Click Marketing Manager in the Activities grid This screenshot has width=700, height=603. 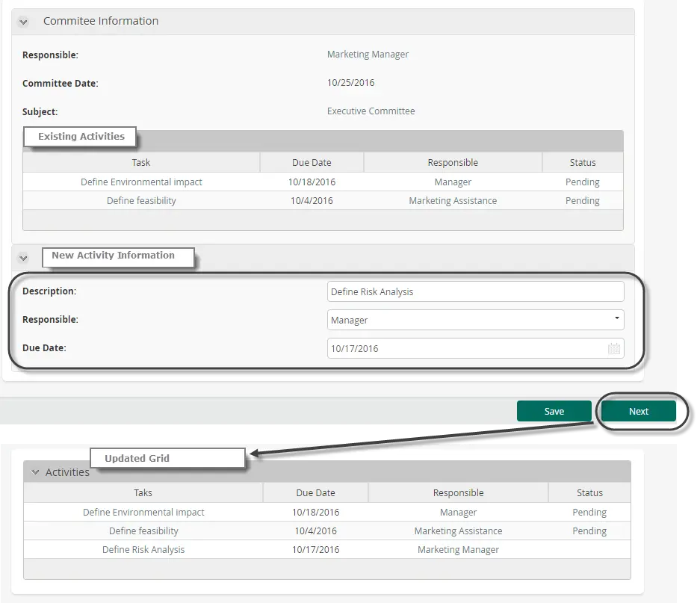[458, 549]
